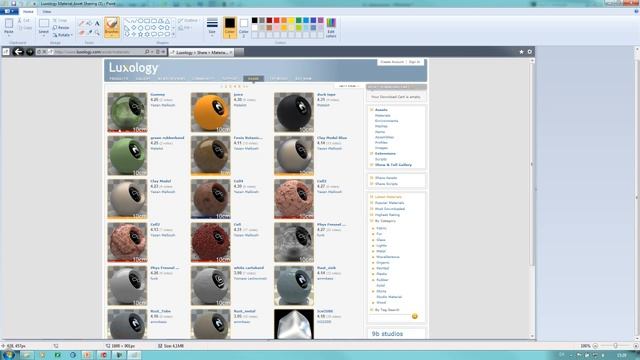The height and width of the screenshot is (360, 640).
Task: Pick the red color swatch
Action: click(x=276, y=20)
